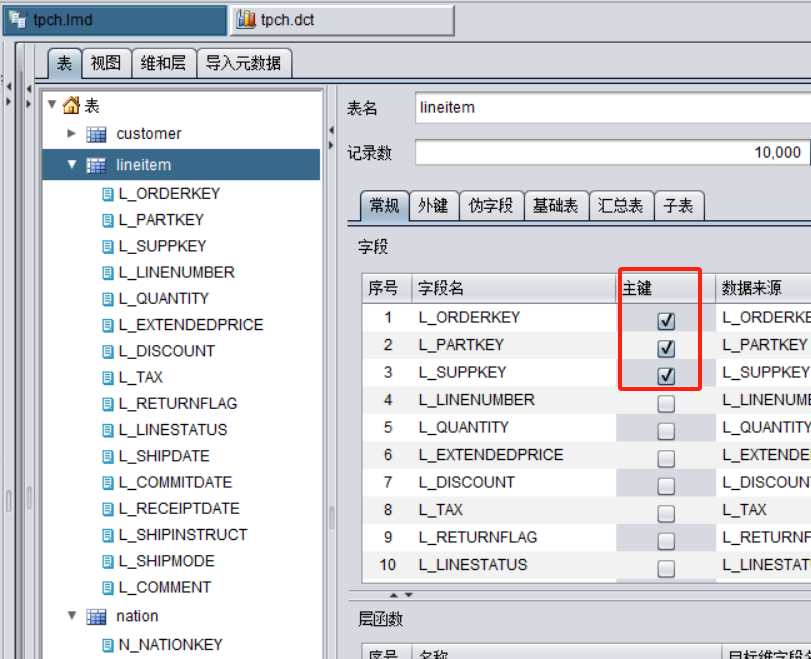Click the customer table grid icon

(x=96, y=134)
